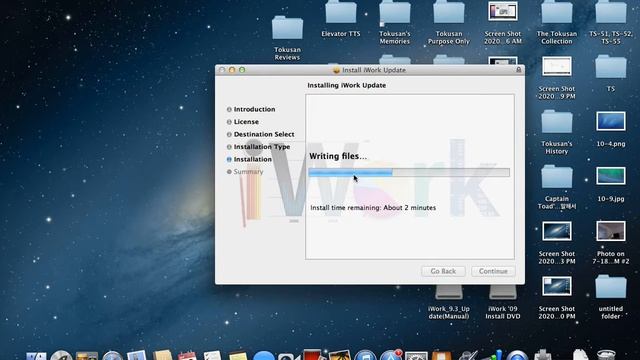Click the 'Installing iWork Update' heading

click(347, 85)
